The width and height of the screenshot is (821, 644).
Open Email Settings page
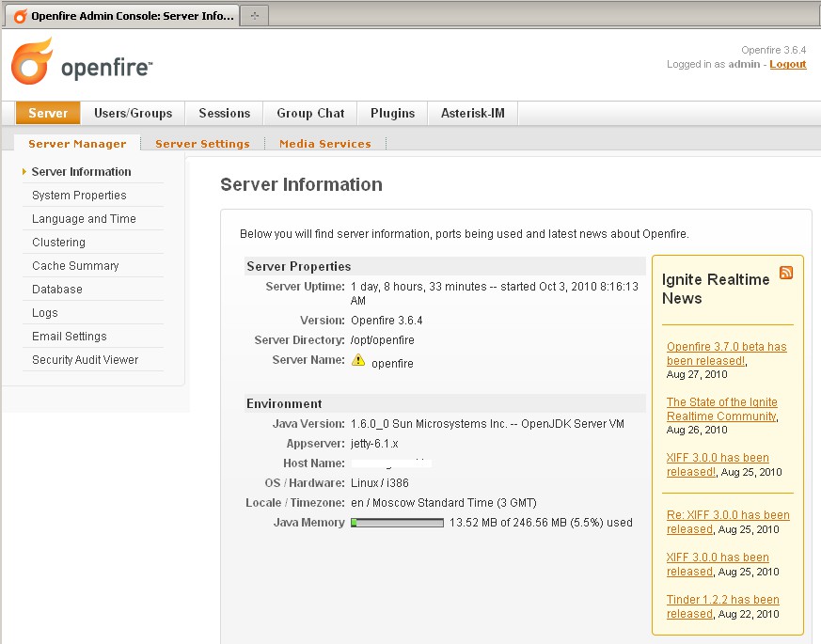69,337
